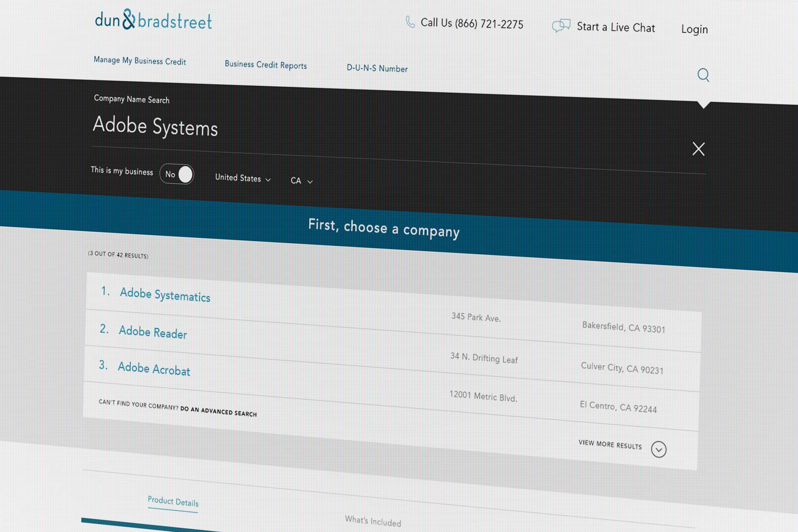Image resolution: width=798 pixels, height=532 pixels.
Task: Open the CA state dropdown
Action: 301,181
